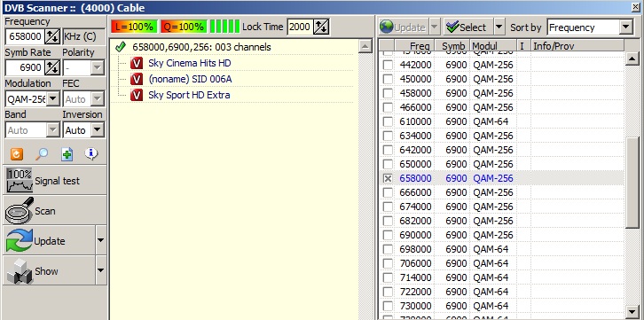Click the Show cubes icon
The height and width of the screenshot is (320, 644).
20,271
